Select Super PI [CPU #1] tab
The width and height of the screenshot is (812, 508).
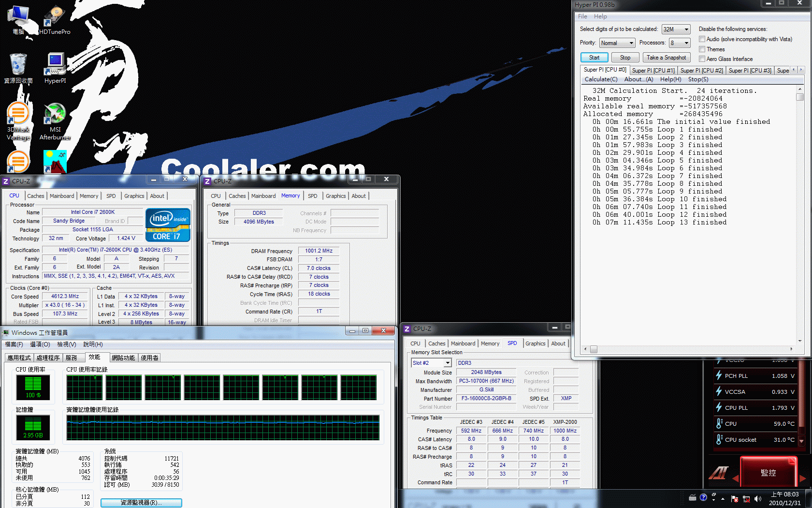653,71
